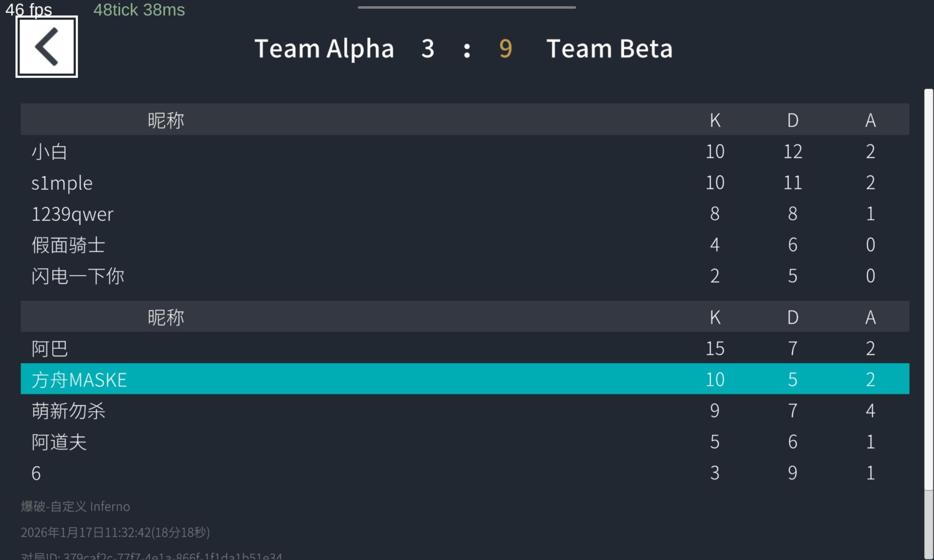The image size is (934, 560).
Task: Click Team Beta's score 9
Action: pos(505,49)
